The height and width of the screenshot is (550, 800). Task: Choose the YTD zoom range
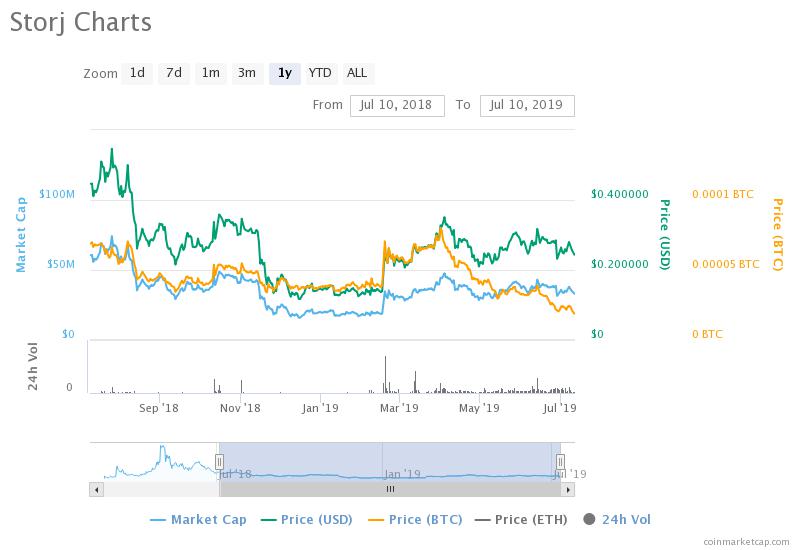coord(320,73)
